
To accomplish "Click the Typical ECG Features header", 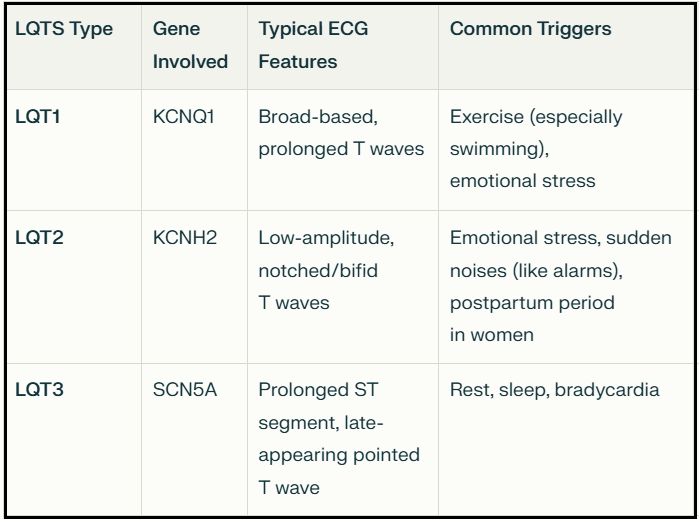I will tap(313, 45).
